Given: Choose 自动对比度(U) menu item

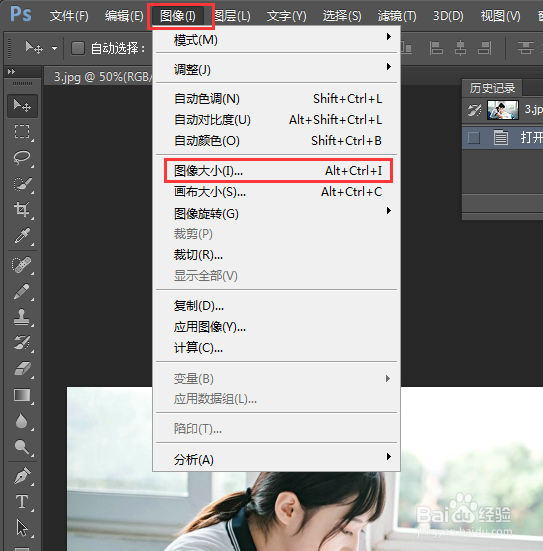Looking at the screenshot, I should point(276,120).
